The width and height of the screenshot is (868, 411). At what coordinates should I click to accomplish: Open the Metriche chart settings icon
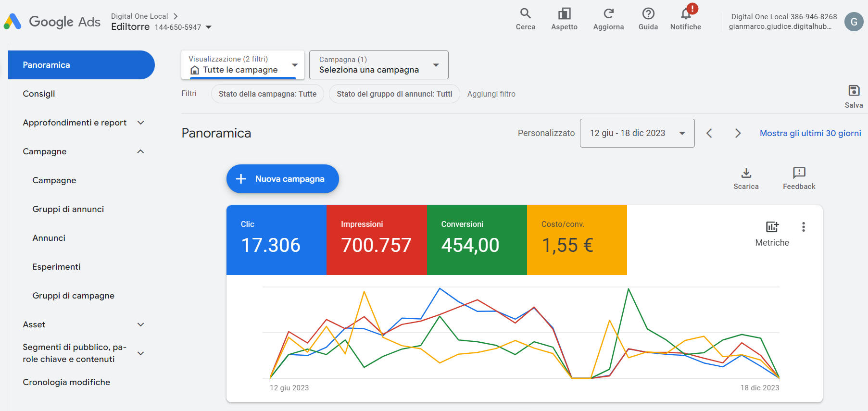772,227
